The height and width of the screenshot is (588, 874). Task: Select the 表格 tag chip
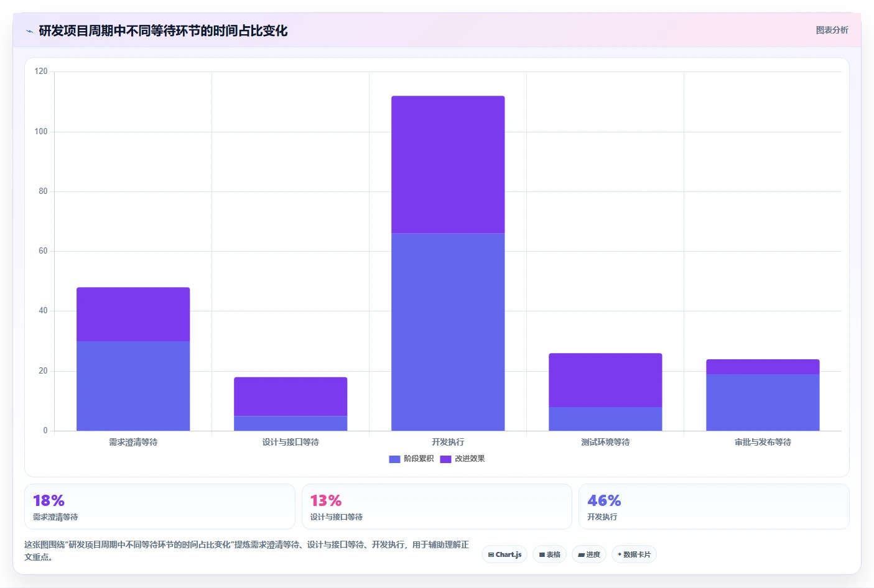pos(549,554)
